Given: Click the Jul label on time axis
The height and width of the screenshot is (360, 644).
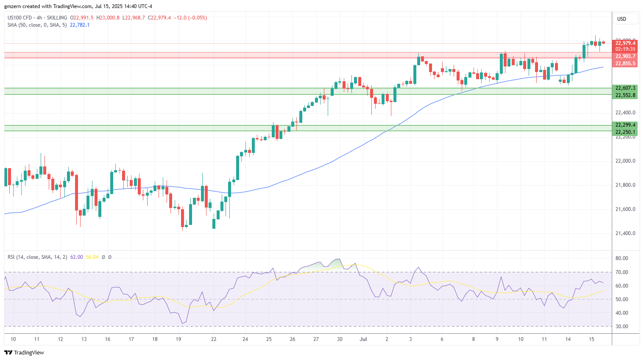Looking at the screenshot, I should pos(363,339).
